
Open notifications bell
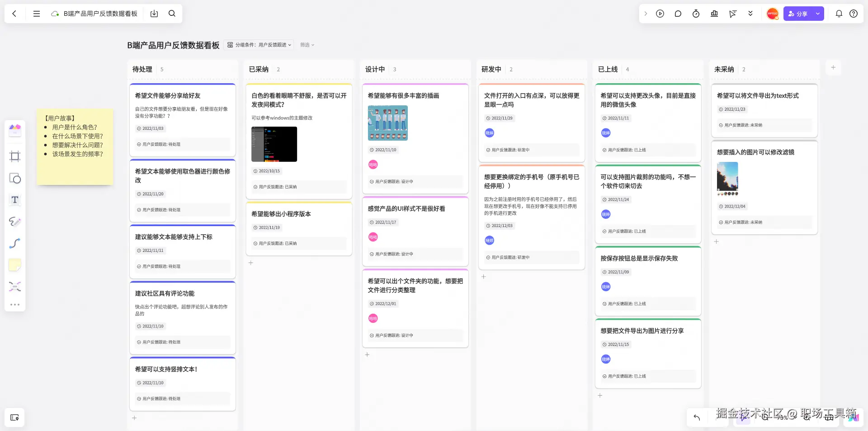[839, 14]
